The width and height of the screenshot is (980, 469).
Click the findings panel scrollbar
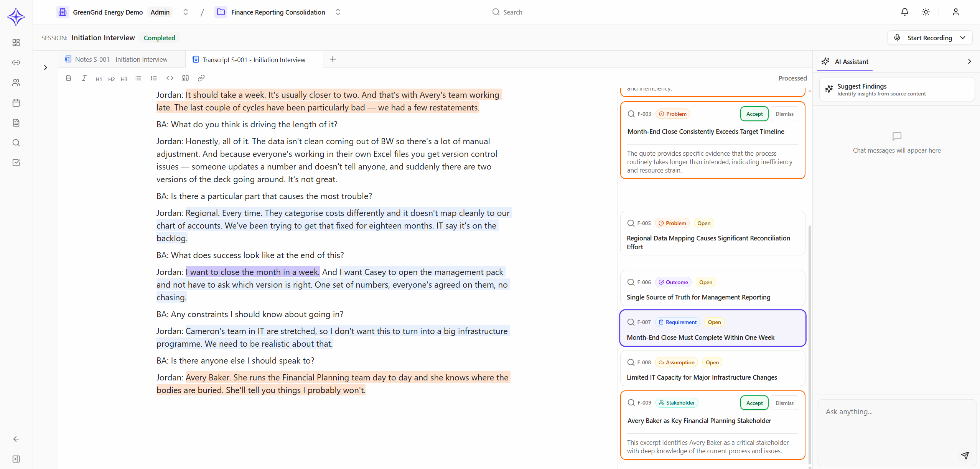[x=810, y=345]
